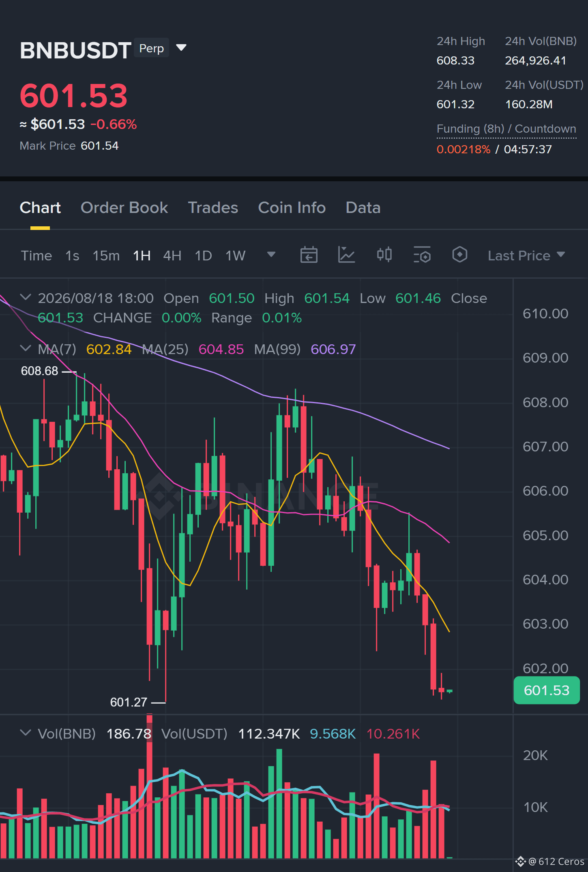Open the calendar go-to-date icon
The height and width of the screenshot is (872, 588).
(x=309, y=255)
